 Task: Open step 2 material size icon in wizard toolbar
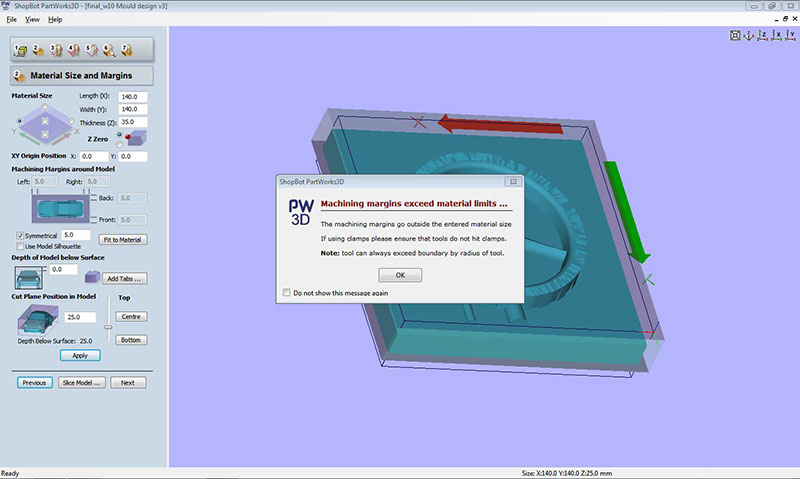(38, 50)
